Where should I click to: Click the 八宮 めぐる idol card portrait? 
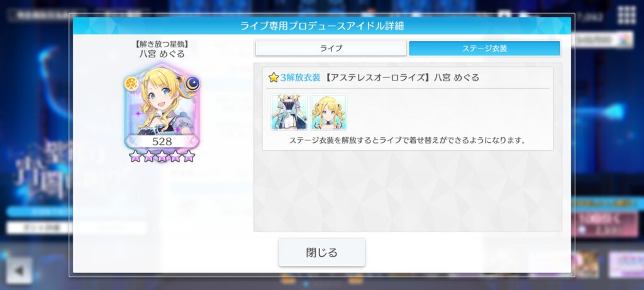click(162, 106)
